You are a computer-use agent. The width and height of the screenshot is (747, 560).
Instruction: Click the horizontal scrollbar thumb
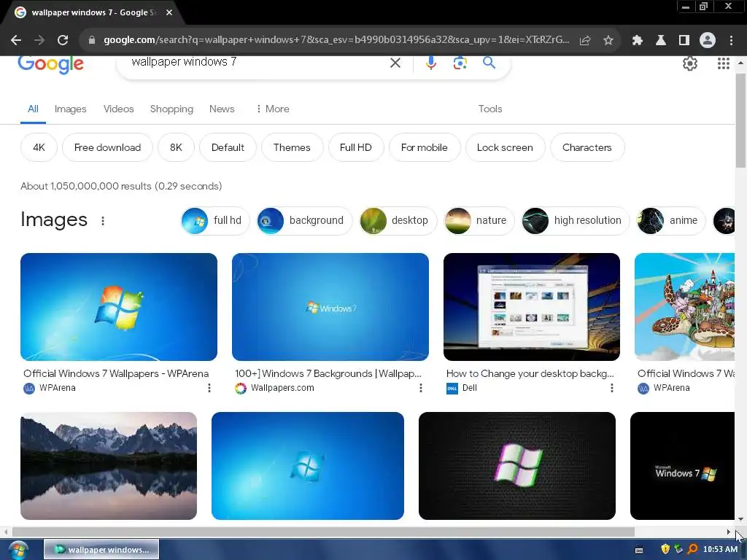click(x=323, y=532)
